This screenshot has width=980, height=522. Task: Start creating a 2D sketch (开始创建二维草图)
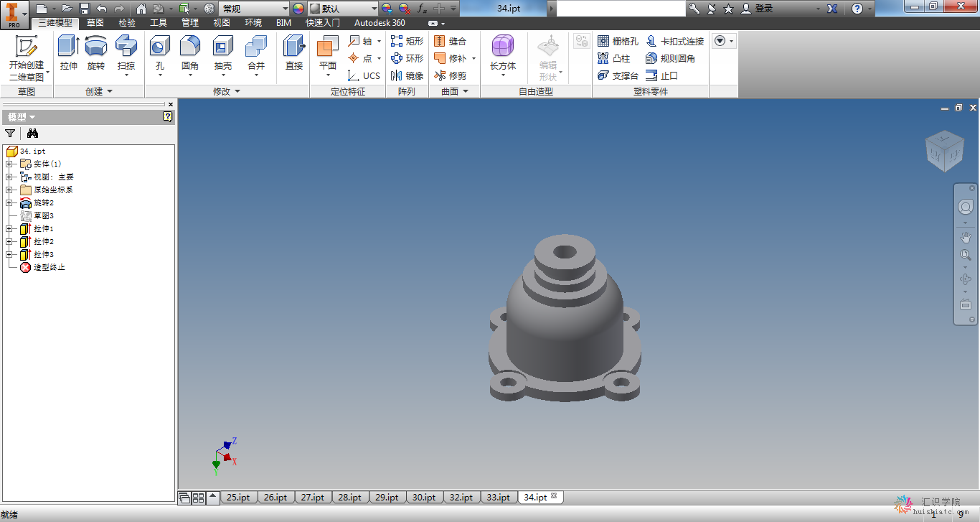(x=27, y=58)
